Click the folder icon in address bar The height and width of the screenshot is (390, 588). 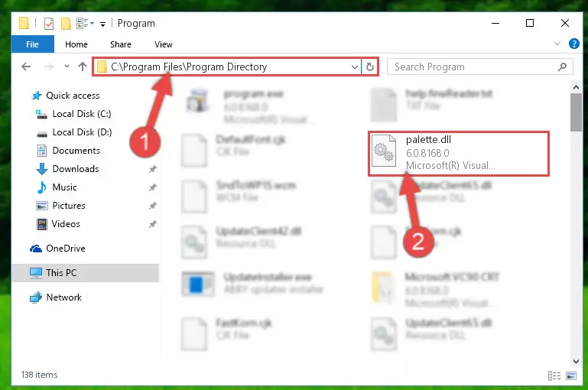(102, 67)
